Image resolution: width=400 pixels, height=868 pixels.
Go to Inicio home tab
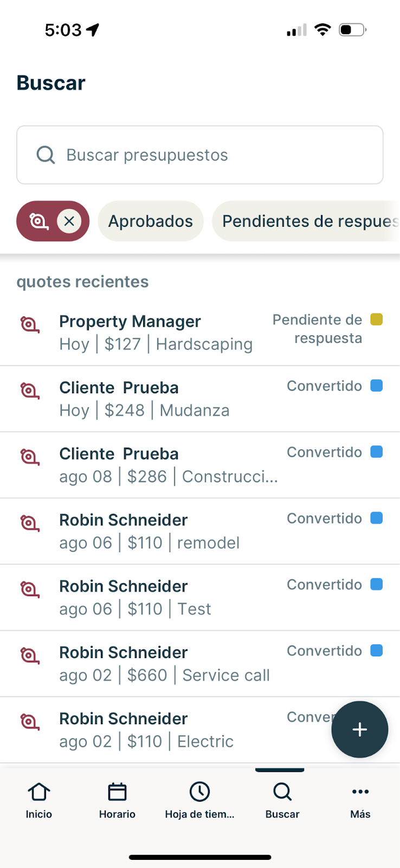pyautogui.click(x=39, y=800)
